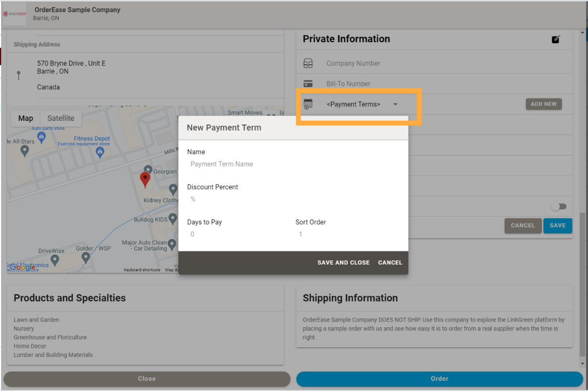
Task: Click CANCEL in the New Payment Term dialog
Action: pyautogui.click(x=390, y=263)
